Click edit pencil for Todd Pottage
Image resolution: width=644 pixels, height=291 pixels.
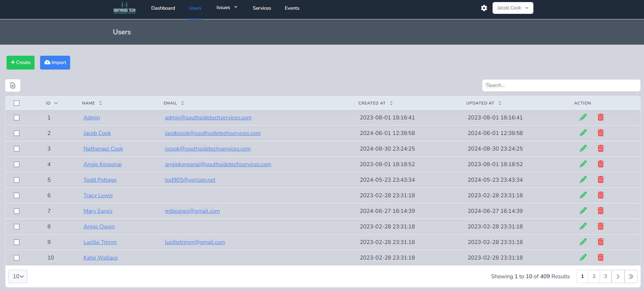(583, 180)
